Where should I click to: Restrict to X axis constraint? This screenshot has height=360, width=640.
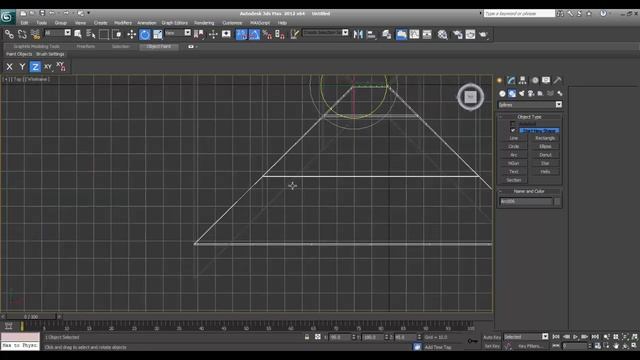point(9,67)
